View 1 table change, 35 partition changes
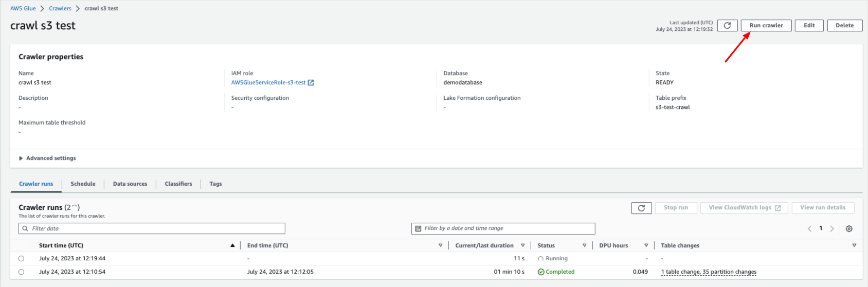The width and height of the screenshot is (868, 287). (x=708, y=272)
